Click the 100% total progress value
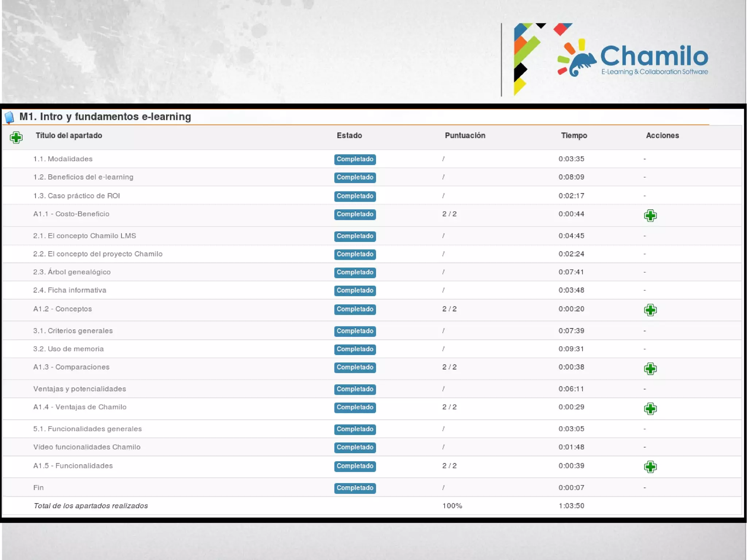747x560 pixels. (x=452, y=506)
